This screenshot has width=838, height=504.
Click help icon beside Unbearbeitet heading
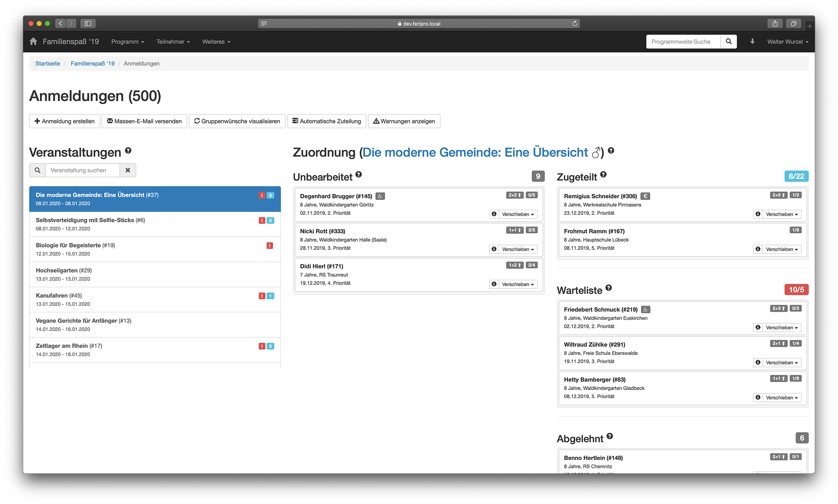pyautogui.click(x=359, y=175)
